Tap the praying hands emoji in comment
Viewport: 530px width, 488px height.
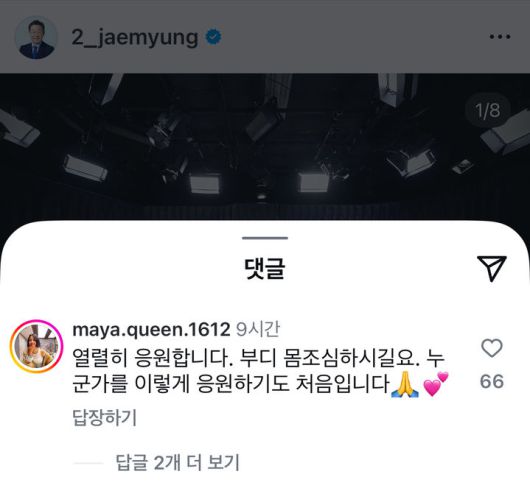404,385
